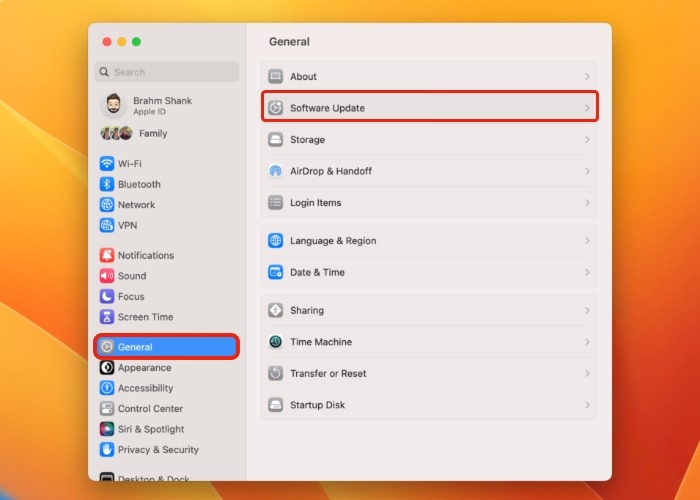
Task: Click the Storage drive icon
Action: click(x=275, y=139)
